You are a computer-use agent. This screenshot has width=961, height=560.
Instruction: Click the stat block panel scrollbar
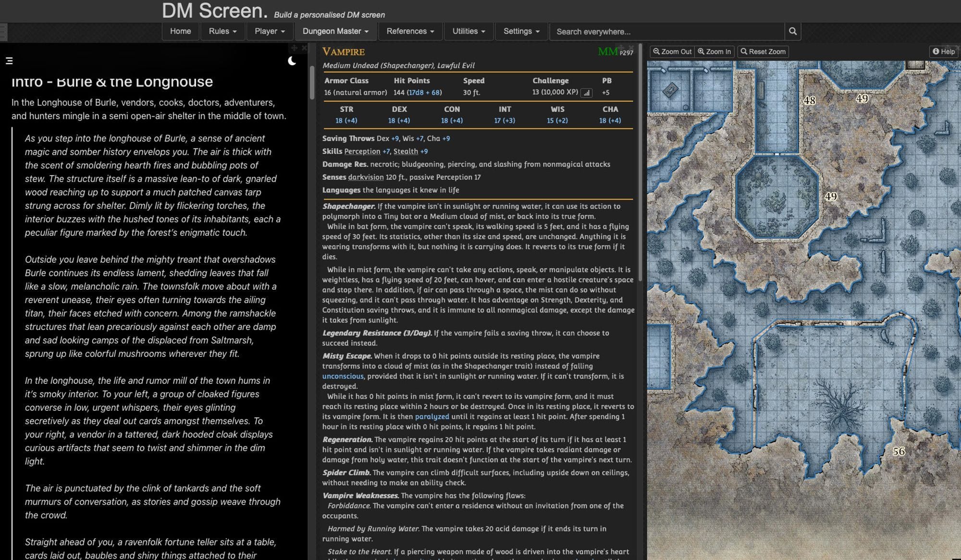point(640,163)
